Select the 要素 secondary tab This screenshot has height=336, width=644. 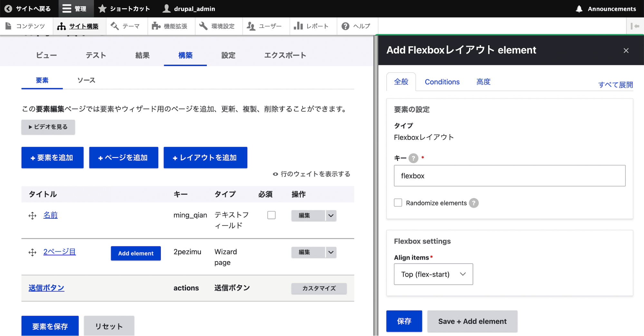[x=42, y=80]
